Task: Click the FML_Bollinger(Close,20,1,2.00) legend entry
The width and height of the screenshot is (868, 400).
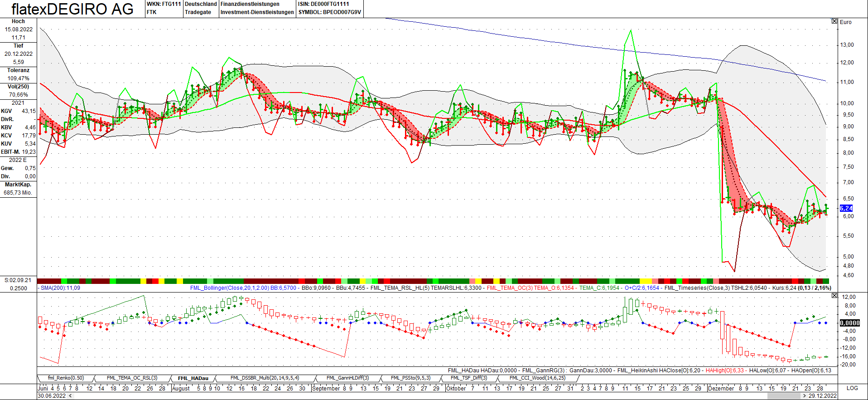Action: (x=230, y=288)
